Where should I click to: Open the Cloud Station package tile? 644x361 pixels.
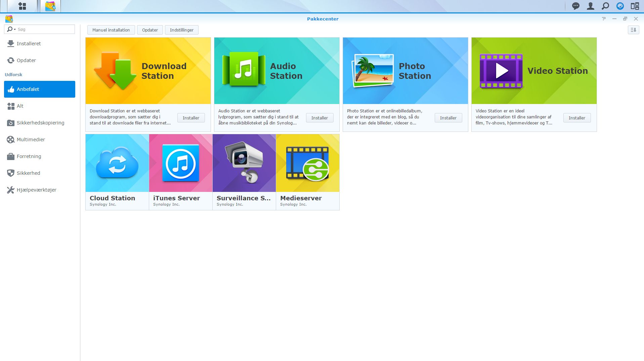[x=117, y=172]
